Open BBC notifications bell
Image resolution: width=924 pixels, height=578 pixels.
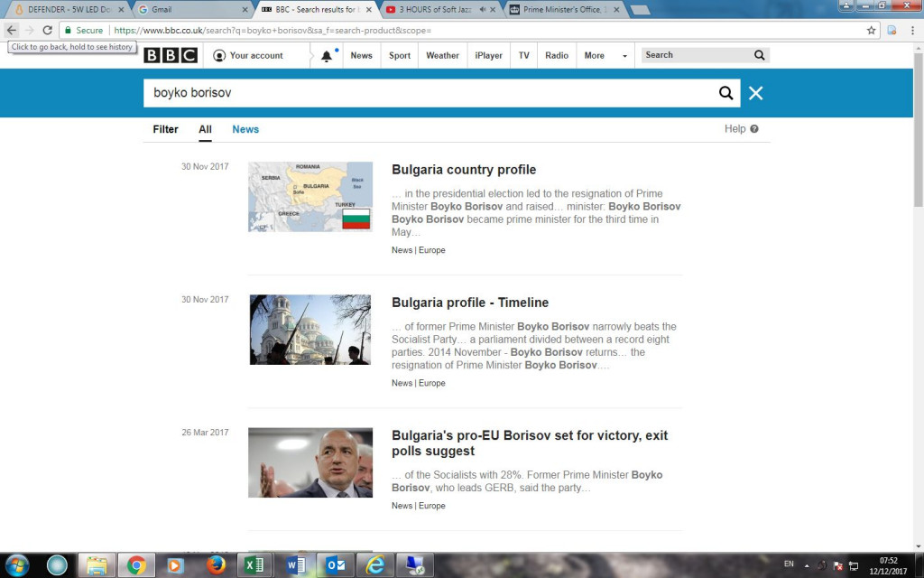click(327, 56)
